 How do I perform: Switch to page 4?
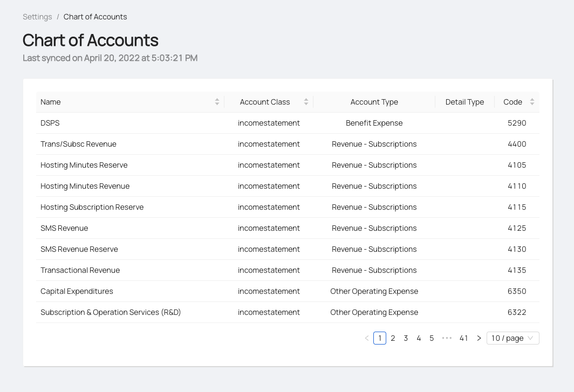pos(419,338)
